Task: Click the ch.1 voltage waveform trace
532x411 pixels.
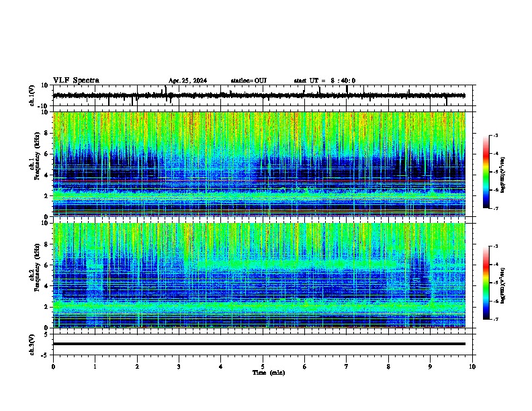Action: point(259,95)
